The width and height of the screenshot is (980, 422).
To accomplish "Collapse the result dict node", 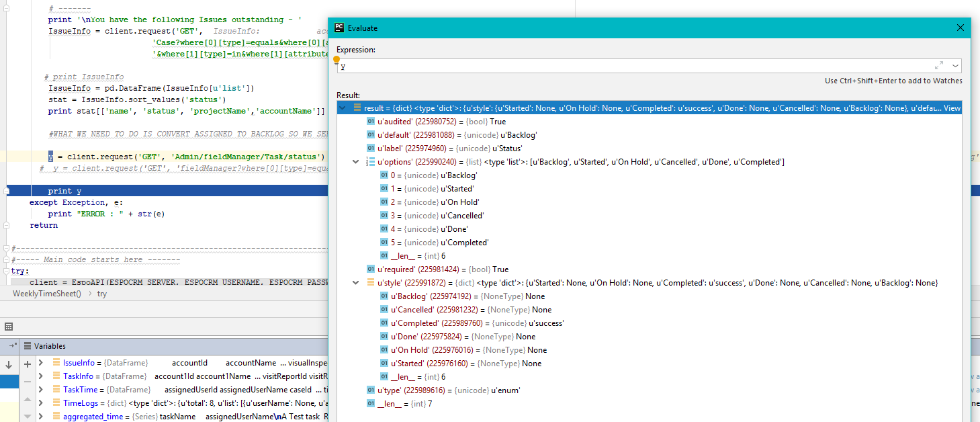I will pyautogui.click(x=343, y=108).
